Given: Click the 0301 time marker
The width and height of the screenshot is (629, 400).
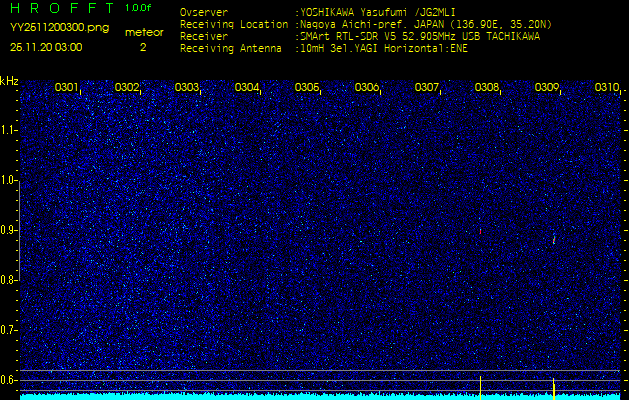Looking at the screenshot, I should pyautogui.click(x=66, y=87).
